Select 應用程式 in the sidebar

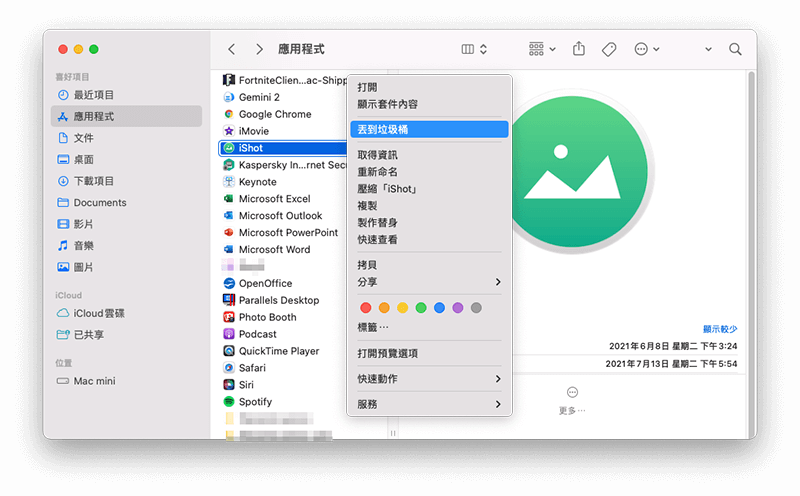(127, 116)
